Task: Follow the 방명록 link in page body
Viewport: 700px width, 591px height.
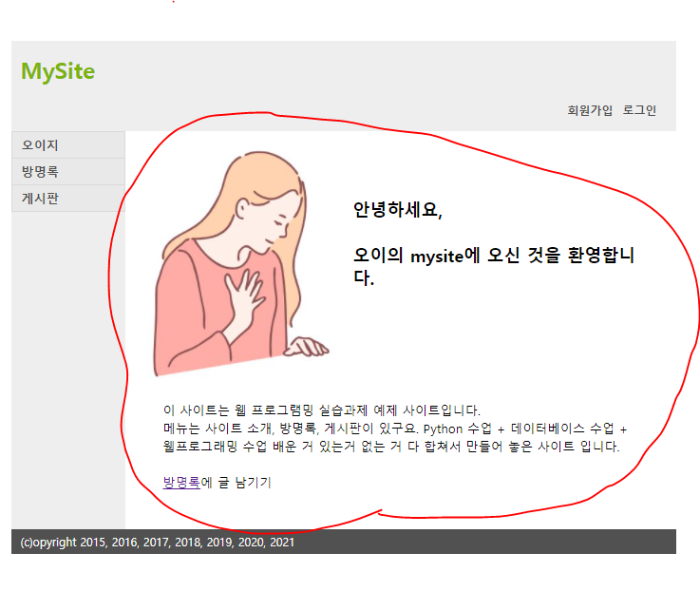Action: coord(181,483)
